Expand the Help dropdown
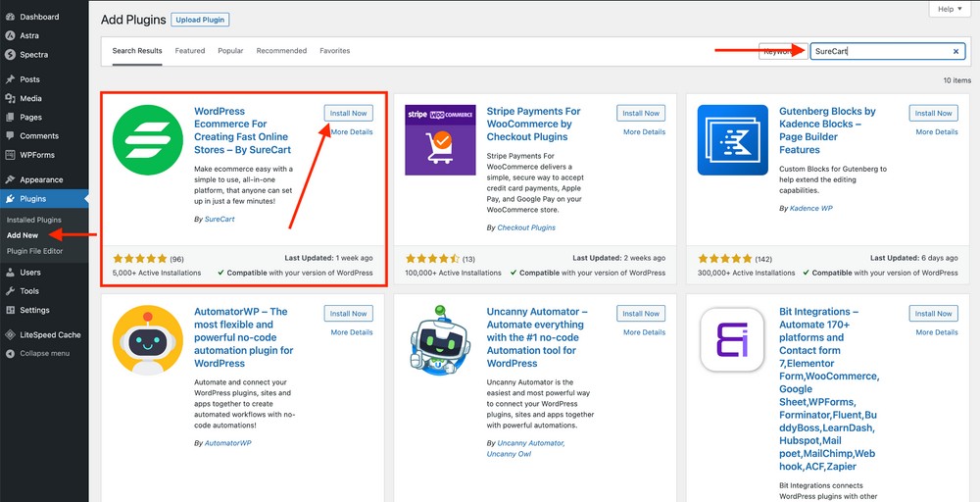The height and width of the screenshot is (502, 980). tap(950, 9)
